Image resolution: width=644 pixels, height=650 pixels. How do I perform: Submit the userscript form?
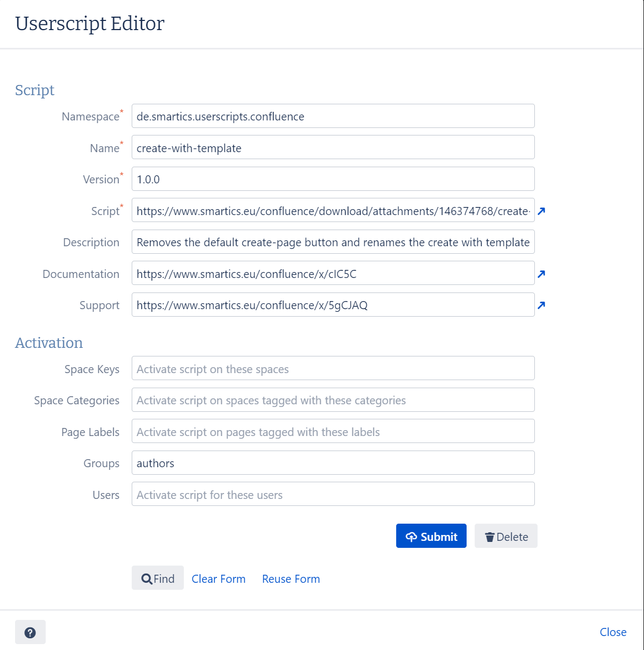[x=431, y=537]
